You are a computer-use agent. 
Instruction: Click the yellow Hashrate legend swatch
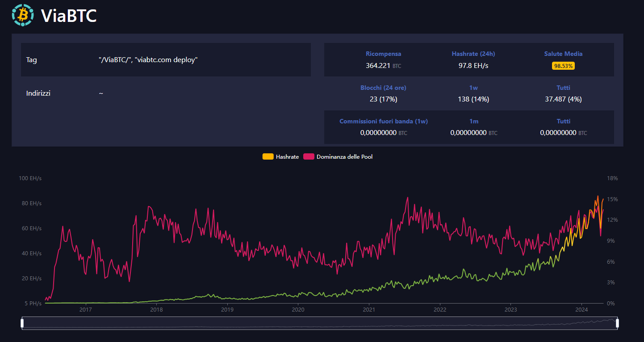[268, 157]
